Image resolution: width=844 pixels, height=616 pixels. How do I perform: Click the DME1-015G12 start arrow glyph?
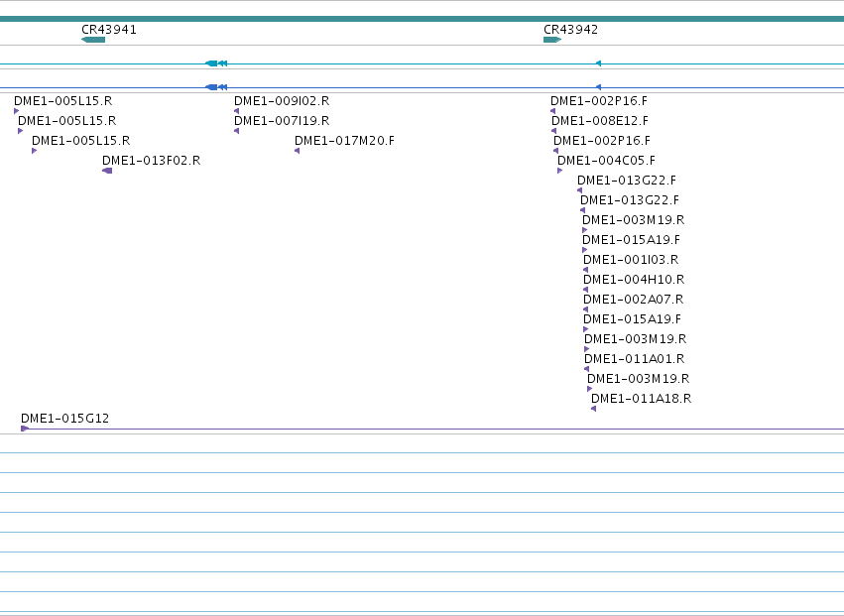pyautogui.click(x=25, y=429)
